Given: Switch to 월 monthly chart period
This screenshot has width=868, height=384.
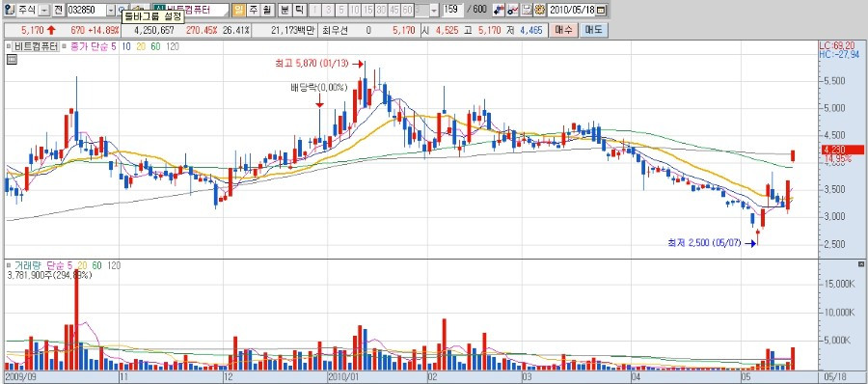Looking at the screenshot, I should [267, 10].
